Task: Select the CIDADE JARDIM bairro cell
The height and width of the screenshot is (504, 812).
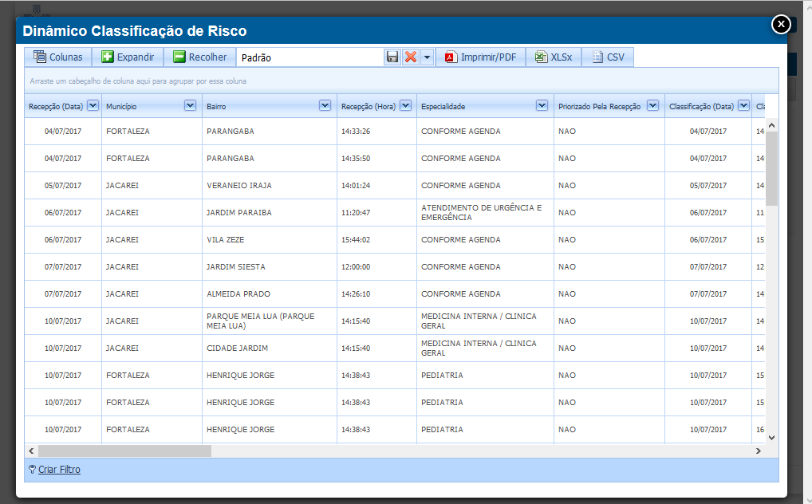Action: tap(270, 348)
